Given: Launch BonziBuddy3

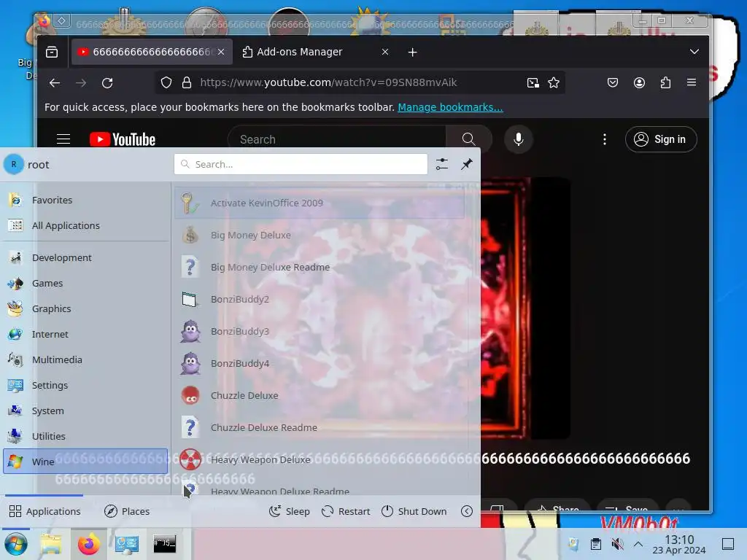Looking at the screenshot, I should tap(320, 332).
